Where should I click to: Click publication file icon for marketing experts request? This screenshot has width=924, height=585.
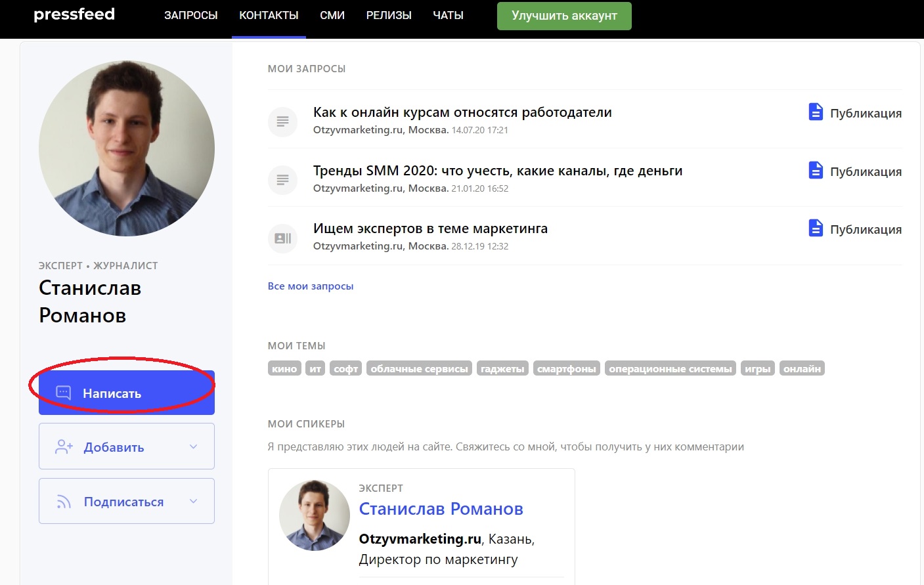815,228
